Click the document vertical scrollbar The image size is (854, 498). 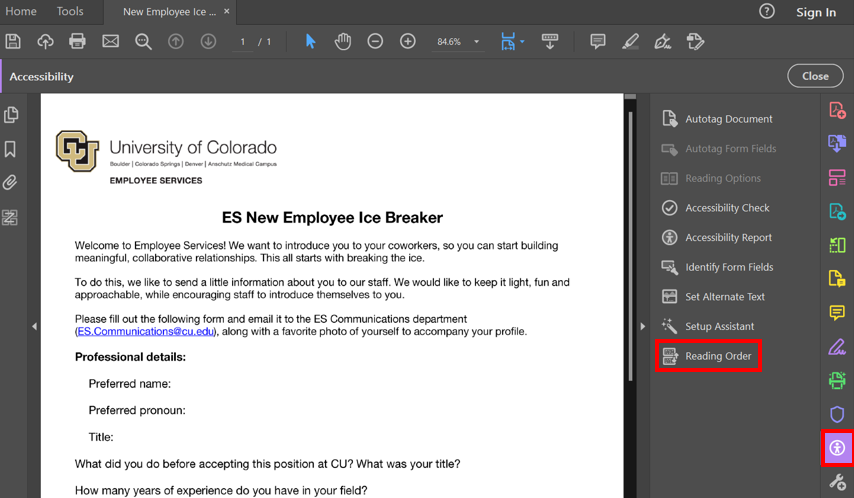click(x=631, y=246)
